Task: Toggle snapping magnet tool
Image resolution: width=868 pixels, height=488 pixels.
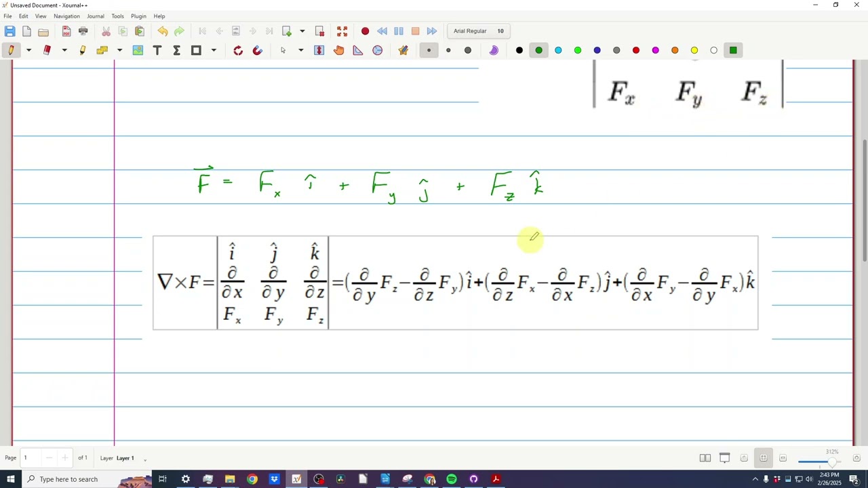Action: (x=258, y=50)
